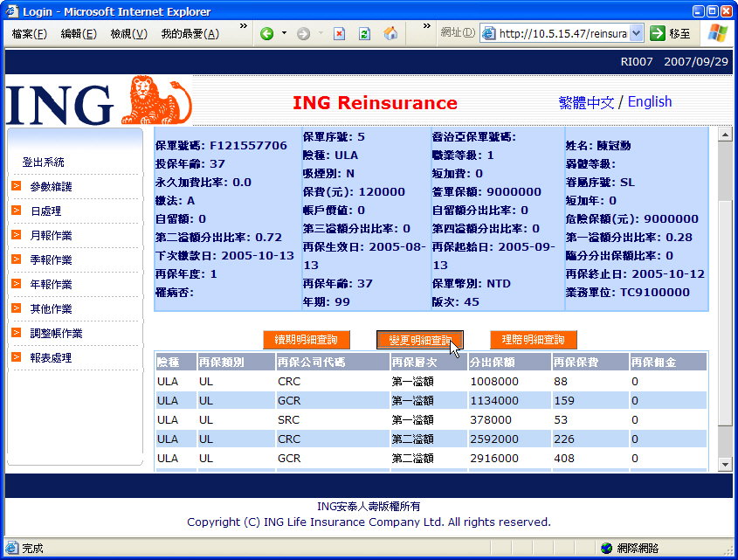Click the internet zone globe icon in status bar

tap(607, 549)
